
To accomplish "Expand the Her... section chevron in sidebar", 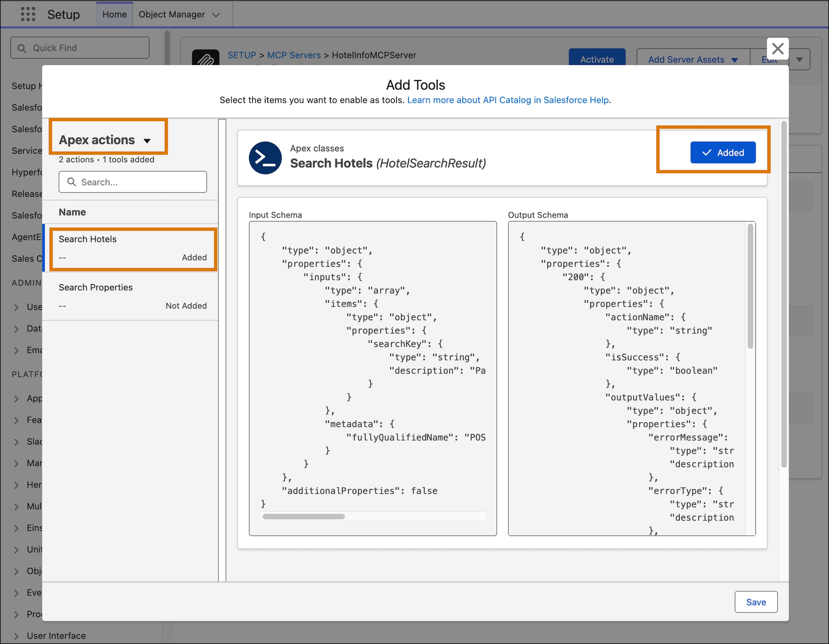I will click(x=16, y=485).
